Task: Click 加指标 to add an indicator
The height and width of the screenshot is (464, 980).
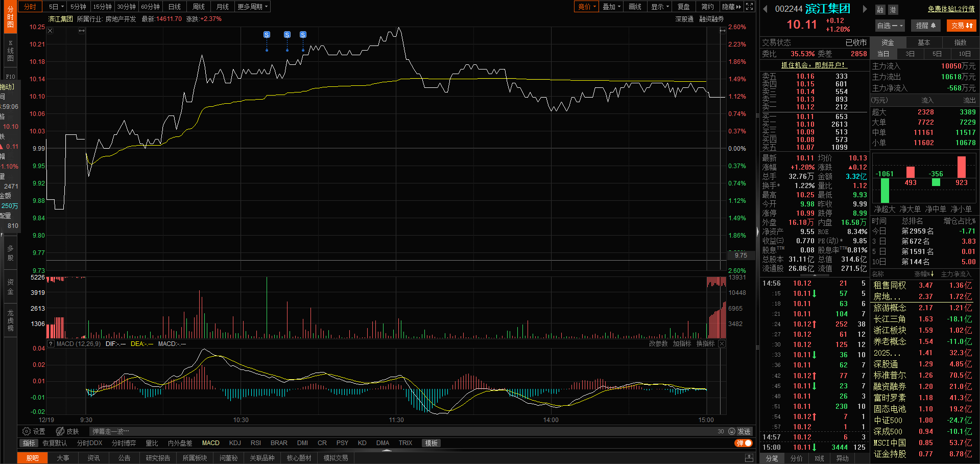Action: coord(682,344)
